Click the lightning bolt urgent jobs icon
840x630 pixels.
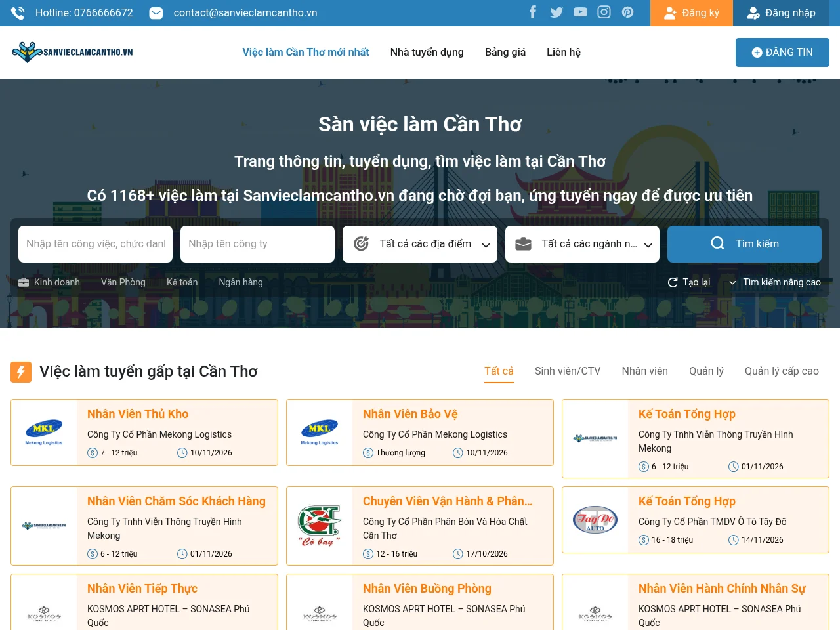pos(21,371)
